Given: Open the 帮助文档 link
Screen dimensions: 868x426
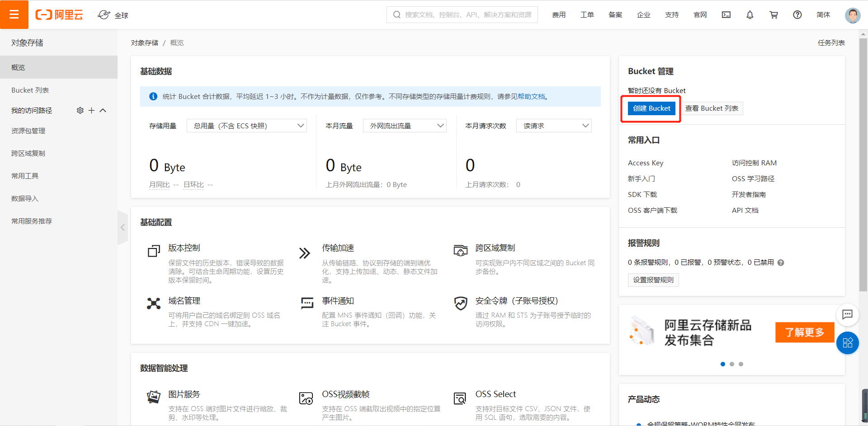Looking at the screenshot, I should tap(531, 97).
